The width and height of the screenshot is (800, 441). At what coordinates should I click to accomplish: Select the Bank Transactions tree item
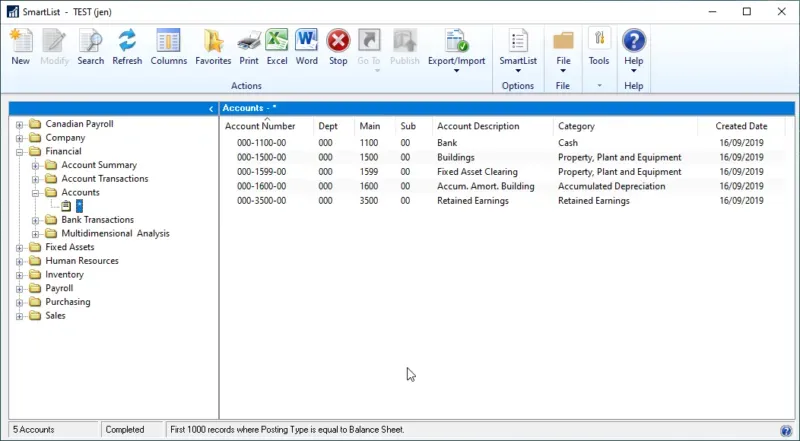click(97, 220)
